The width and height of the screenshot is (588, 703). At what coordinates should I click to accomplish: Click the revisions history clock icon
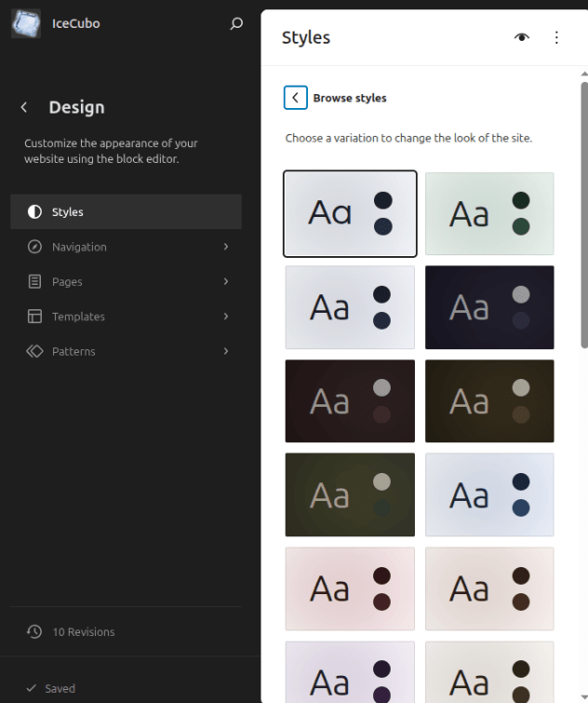[x=34, y=631]
